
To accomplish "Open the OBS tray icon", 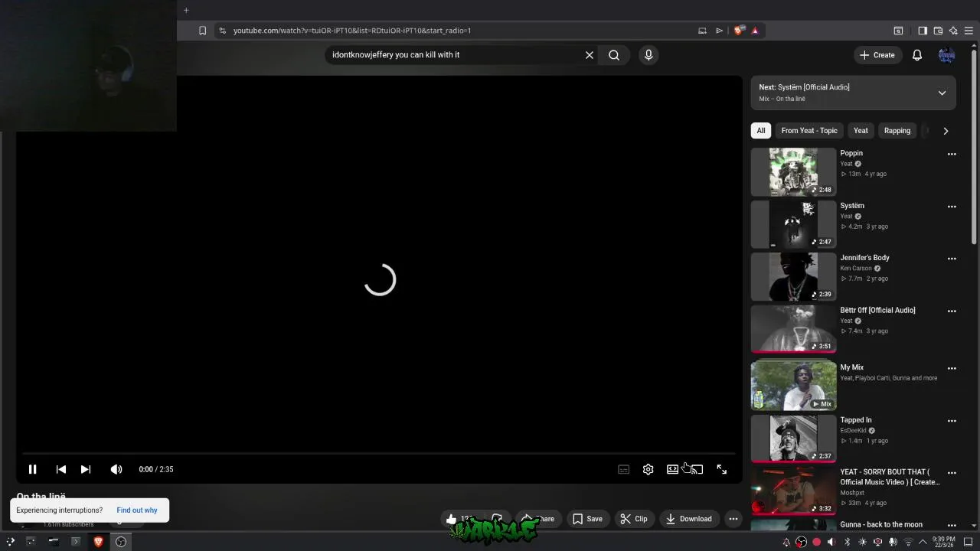I will point(802,542).
